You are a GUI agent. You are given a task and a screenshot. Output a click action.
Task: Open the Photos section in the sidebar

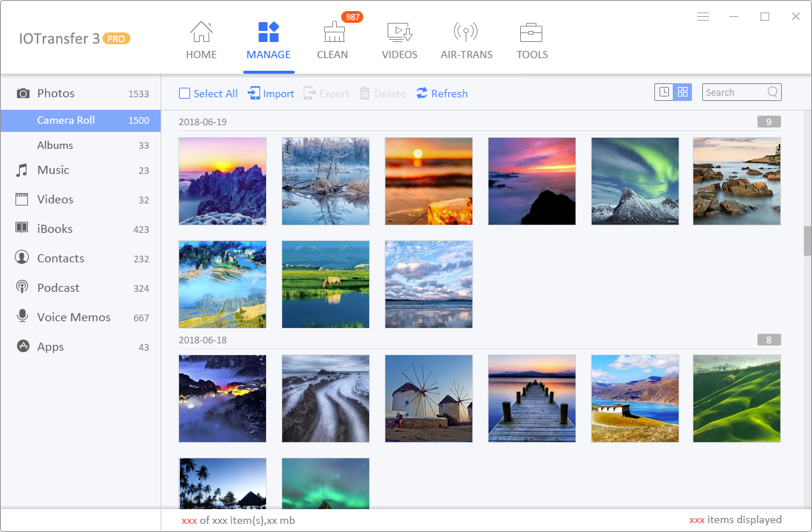click(55, 93)
